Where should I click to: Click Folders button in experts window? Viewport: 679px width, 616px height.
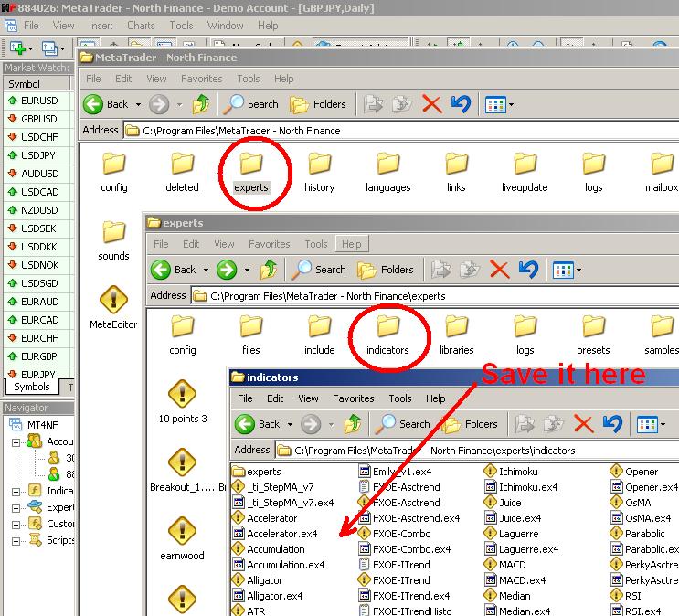pyautogui.click(x=386, y=270)
